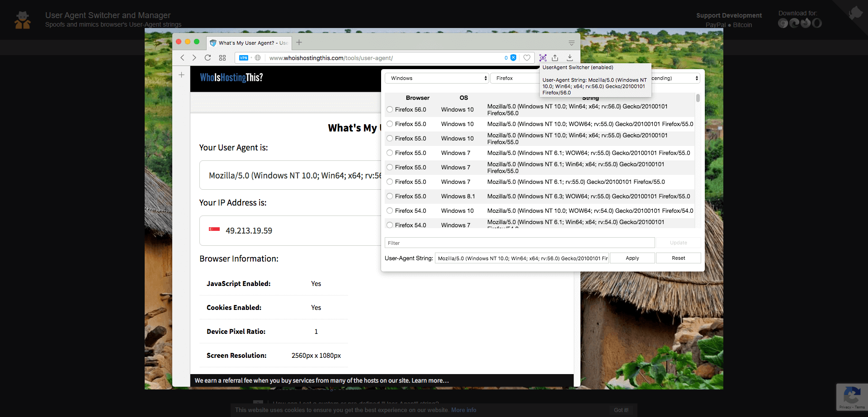Screen dimensions: 868x417
Task: Open a new browser tab with the plus
Action: point(298,43)
